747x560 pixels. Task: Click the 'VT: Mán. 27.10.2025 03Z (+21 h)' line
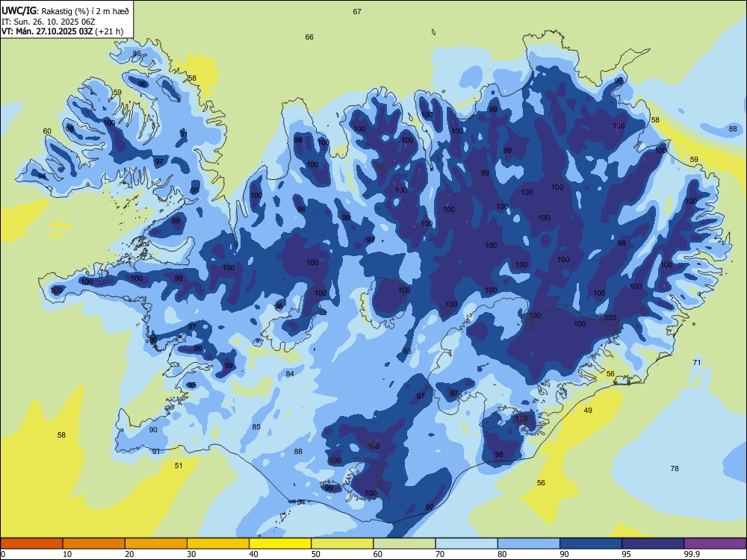[x=63, y=31]
